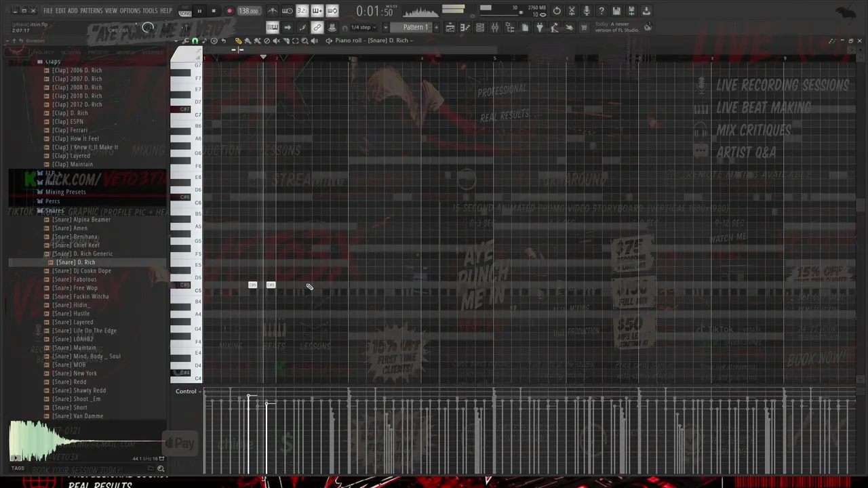
Task: Toggle overdub blend recording
Action: (x=317, y=11)
